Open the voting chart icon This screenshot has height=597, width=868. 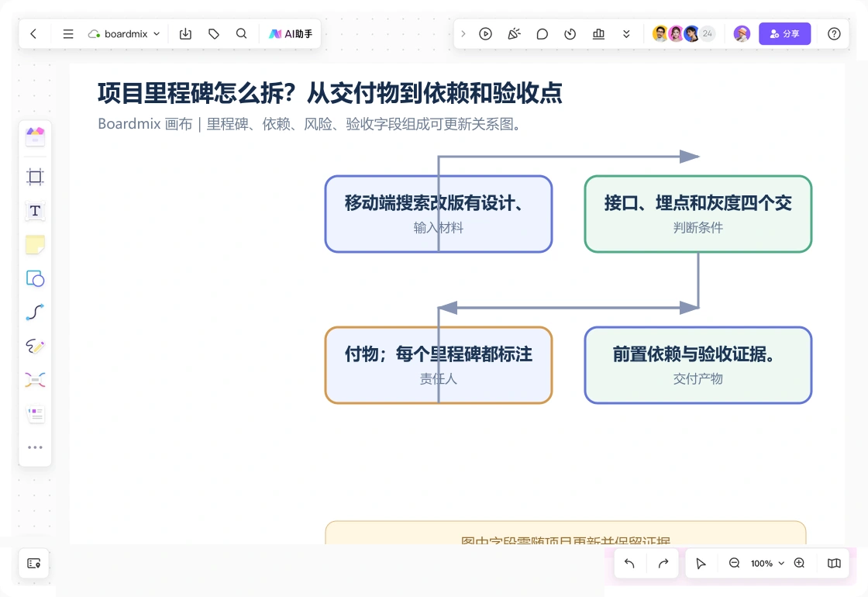coord(598,34)
